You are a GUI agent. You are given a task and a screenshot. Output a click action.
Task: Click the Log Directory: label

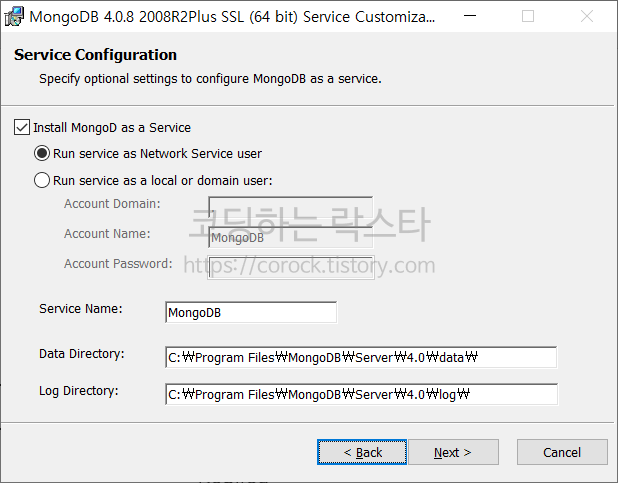(x=78, y=391)
